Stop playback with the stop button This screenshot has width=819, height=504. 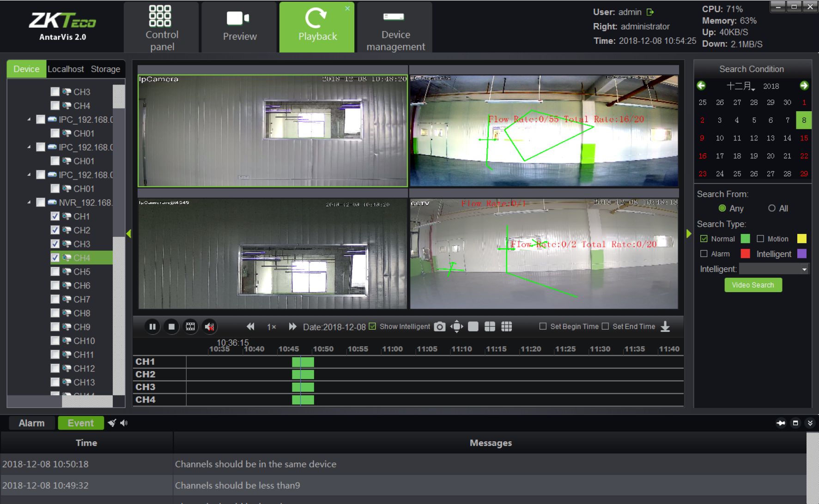pos(171,327)
